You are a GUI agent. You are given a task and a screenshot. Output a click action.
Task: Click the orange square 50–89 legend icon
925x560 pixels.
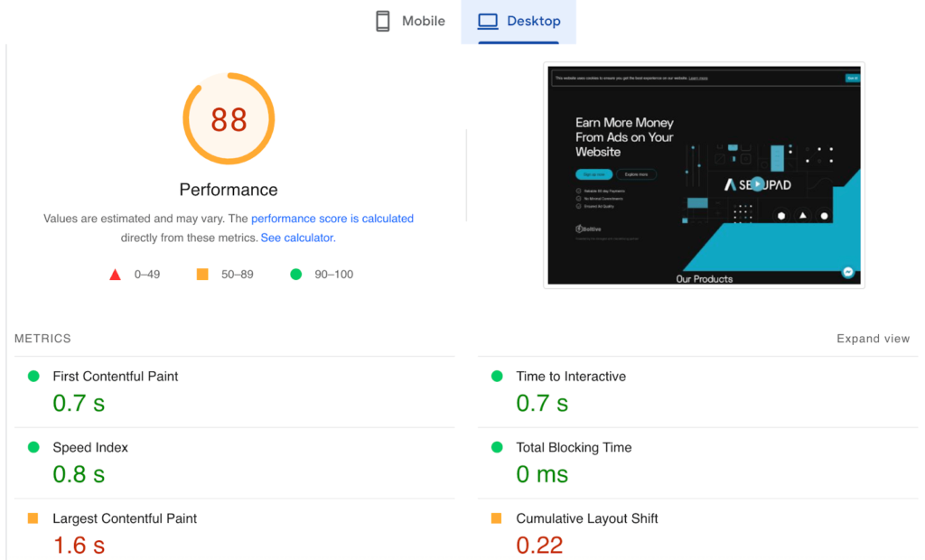[x=202, y=275]
